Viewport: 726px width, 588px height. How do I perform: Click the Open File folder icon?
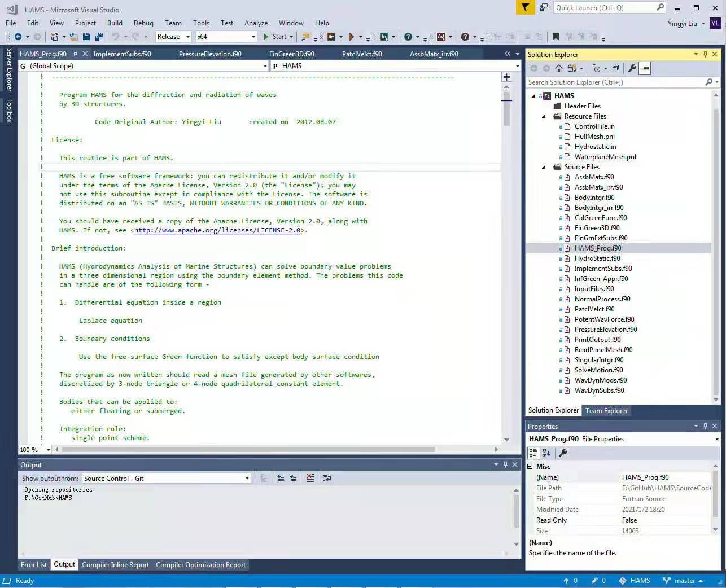(x=73, y=37)
